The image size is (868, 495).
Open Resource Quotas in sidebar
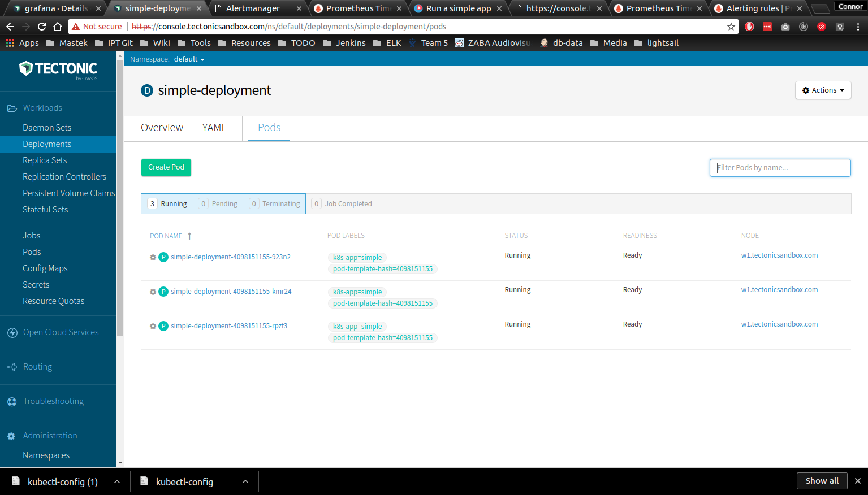(54, 301)
